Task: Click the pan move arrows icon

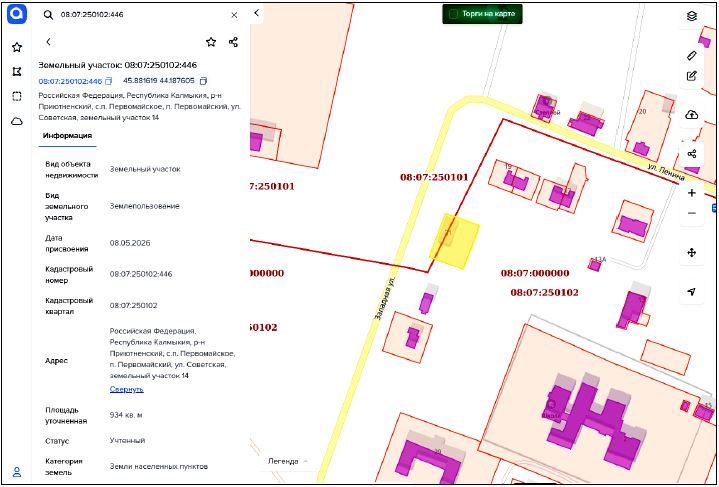Action: pos(691,253)
